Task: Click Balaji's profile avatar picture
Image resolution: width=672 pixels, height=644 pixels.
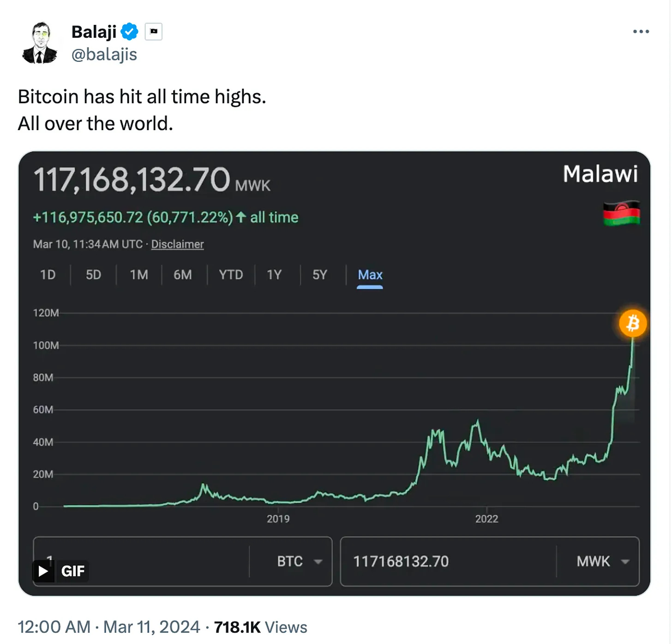Action: click(40, 43)
